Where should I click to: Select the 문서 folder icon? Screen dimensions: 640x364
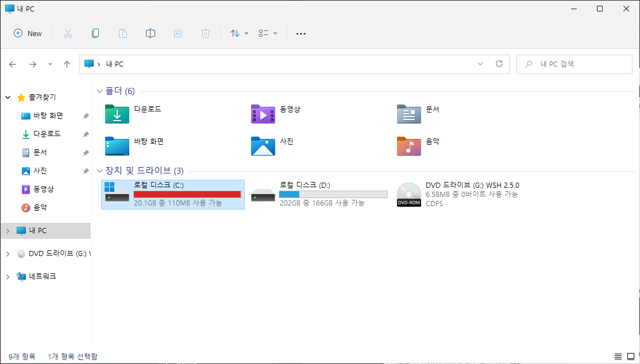pos(408,114)
